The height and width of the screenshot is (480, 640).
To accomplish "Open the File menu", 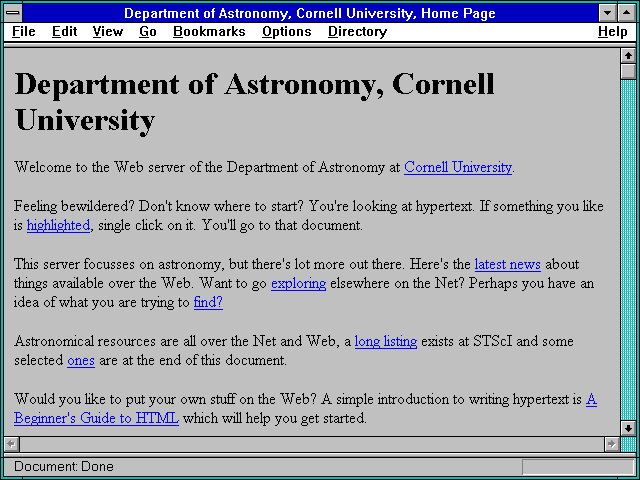I will [x=24, y=31].
